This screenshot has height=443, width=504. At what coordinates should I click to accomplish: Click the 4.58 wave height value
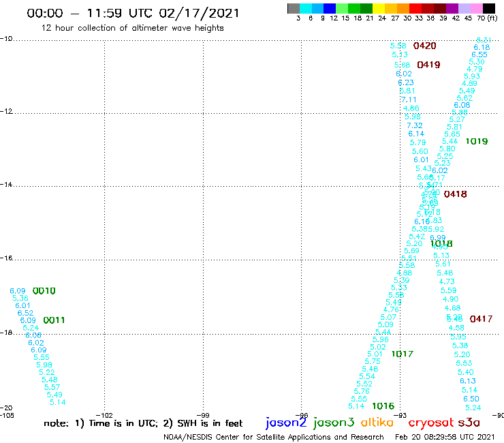click(456, 328)
